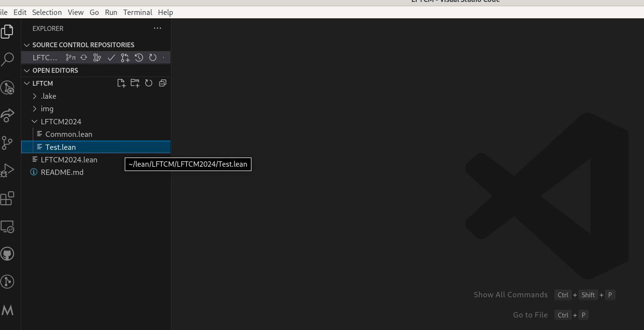
Task: View history icon in repository row
Action: [139, 57]
